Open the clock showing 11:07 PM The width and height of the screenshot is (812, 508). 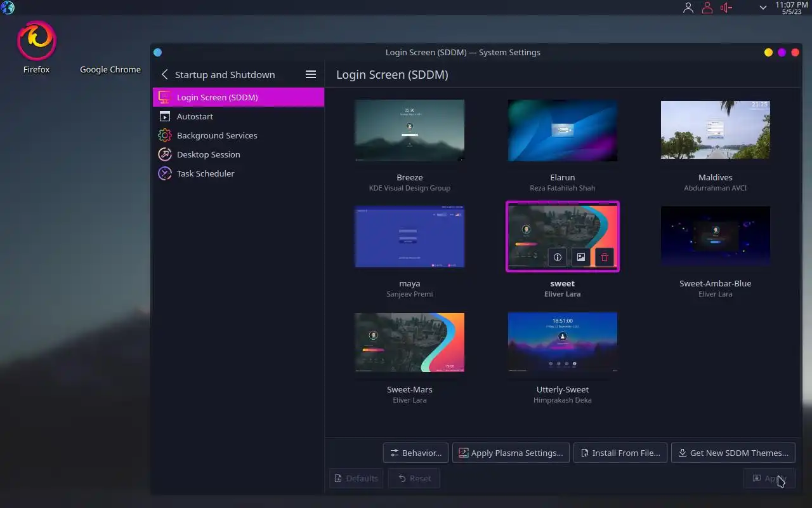tap(791, 8)
